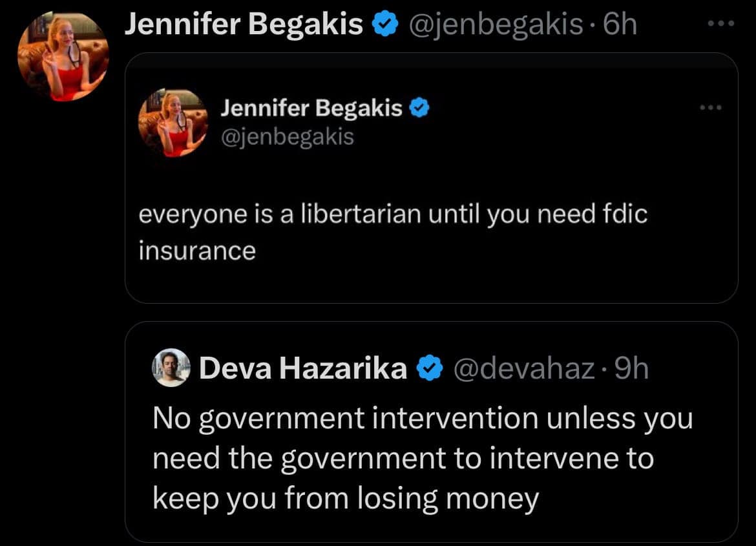The height and width of the screenshot is (546, 756).
Task: Click Jennifer Begakis name inside the quoted tweet
Action: (311, 108)
